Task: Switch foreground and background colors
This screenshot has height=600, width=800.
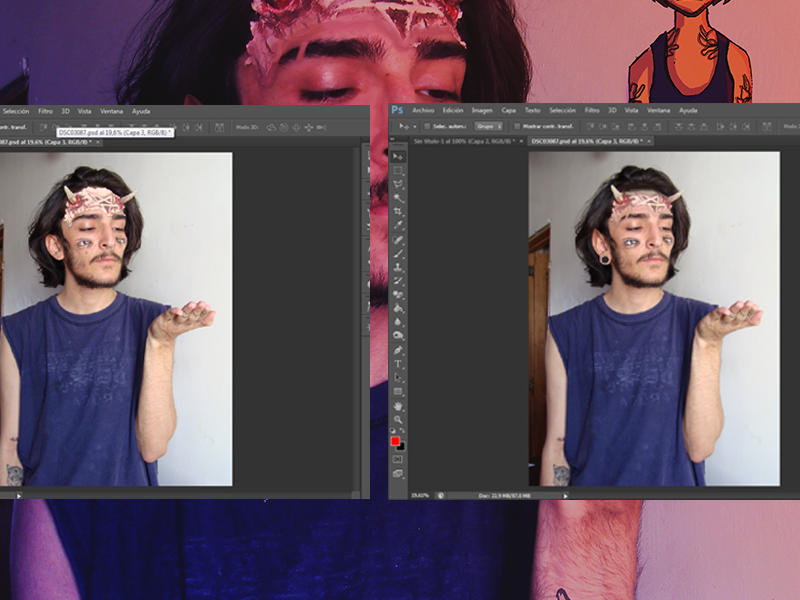Action: (402, 431)
